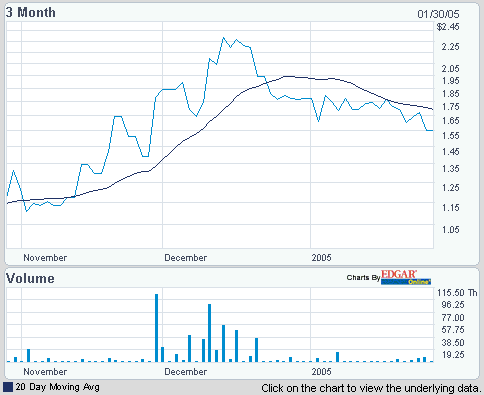Click the '1.95' price axis label
The width and height of the screenshot is (484, 395).
click(x=450, y=81)
